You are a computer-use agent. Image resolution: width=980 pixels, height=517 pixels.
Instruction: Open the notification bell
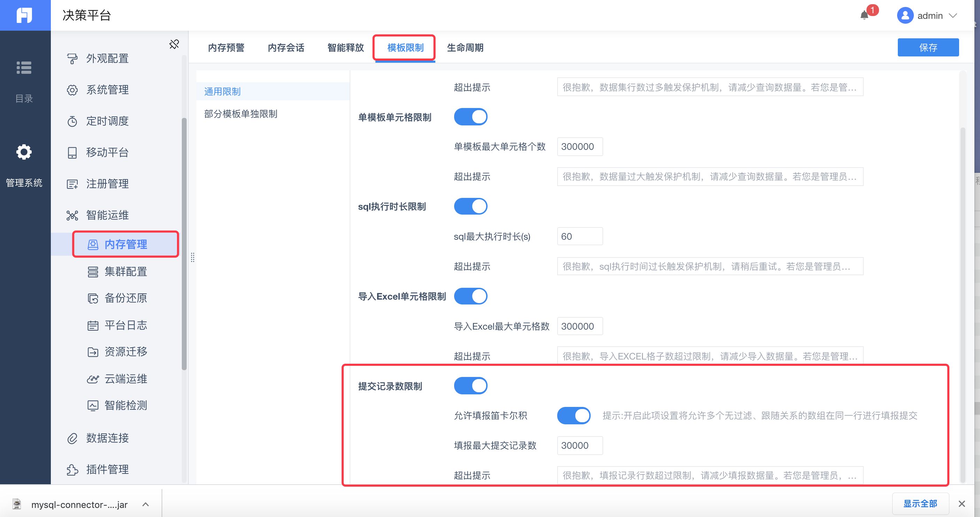864,15
